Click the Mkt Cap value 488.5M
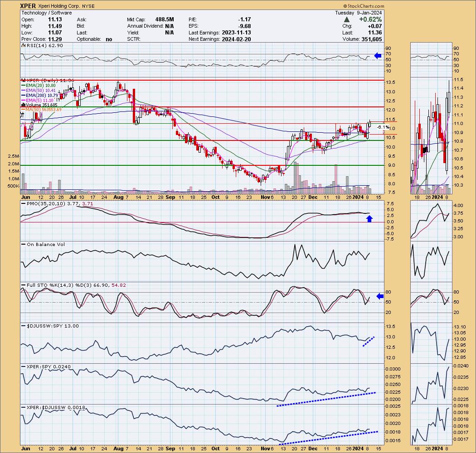This screenshot has height=453, width=476. pyautogui.click(x=165, y=19)
